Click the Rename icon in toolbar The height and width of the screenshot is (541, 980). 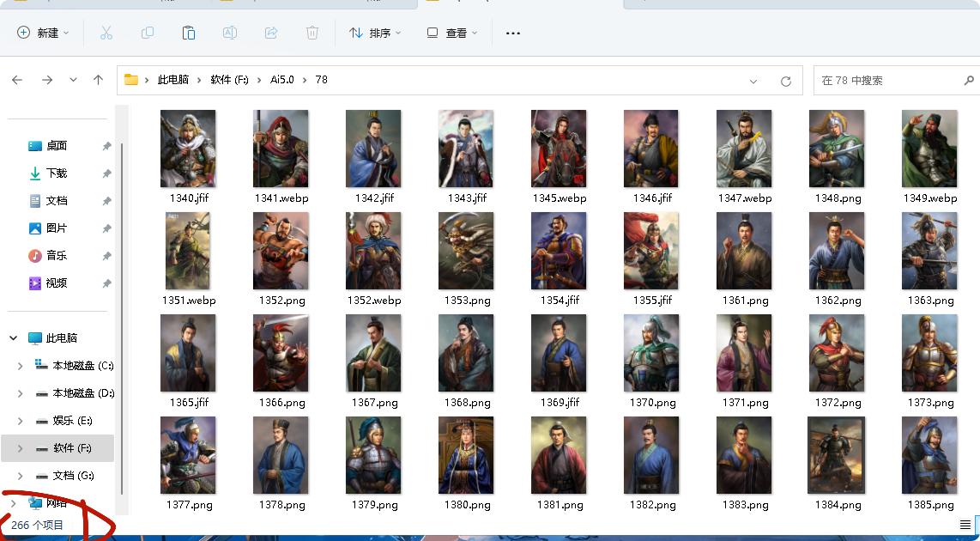point(230,33)
